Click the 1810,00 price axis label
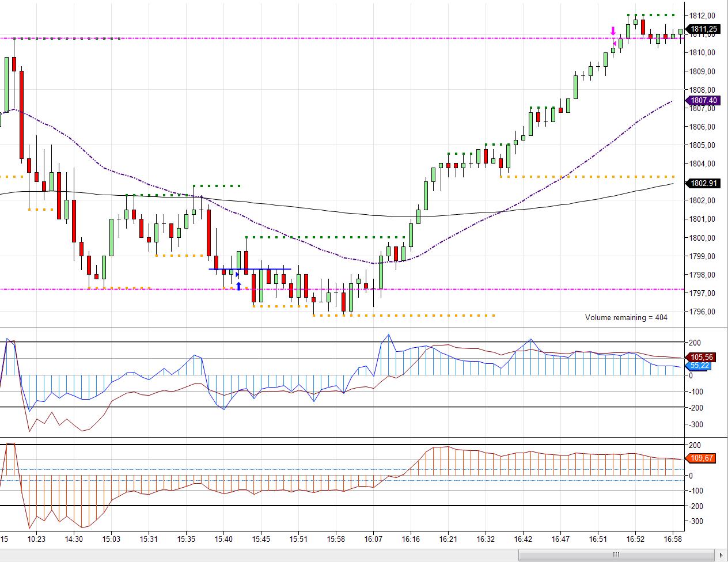Viewport: 728px width, 562px height. (703, 52)
